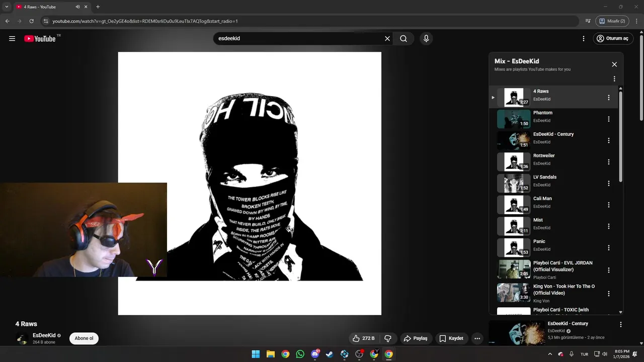Open EsDeeKid channel name link

44,335
